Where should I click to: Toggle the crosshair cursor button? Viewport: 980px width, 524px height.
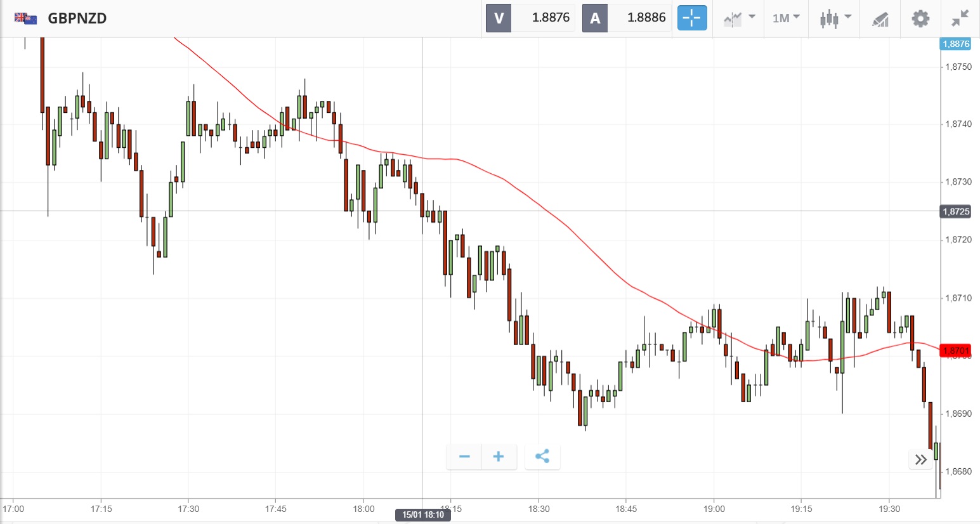tap(691, 18)
